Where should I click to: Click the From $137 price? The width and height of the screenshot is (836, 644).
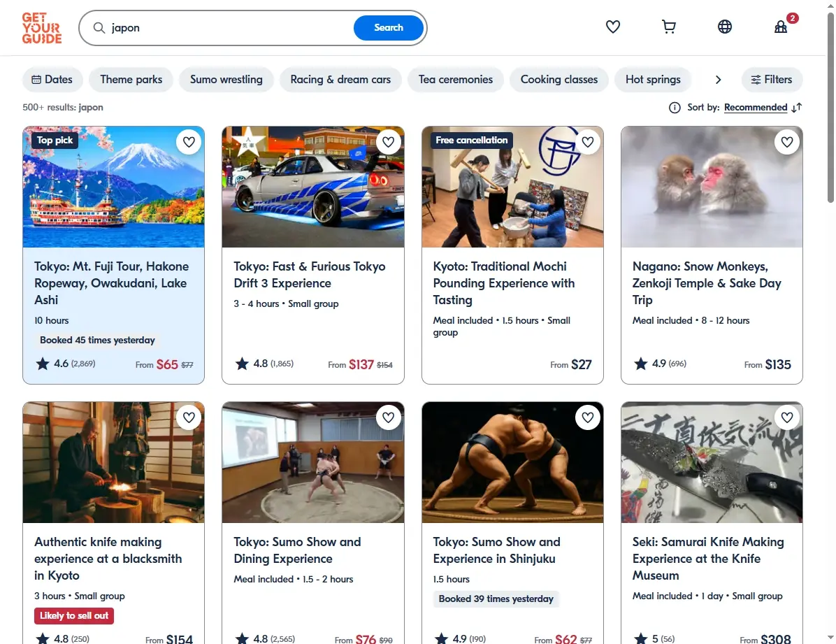click(361, 365)
